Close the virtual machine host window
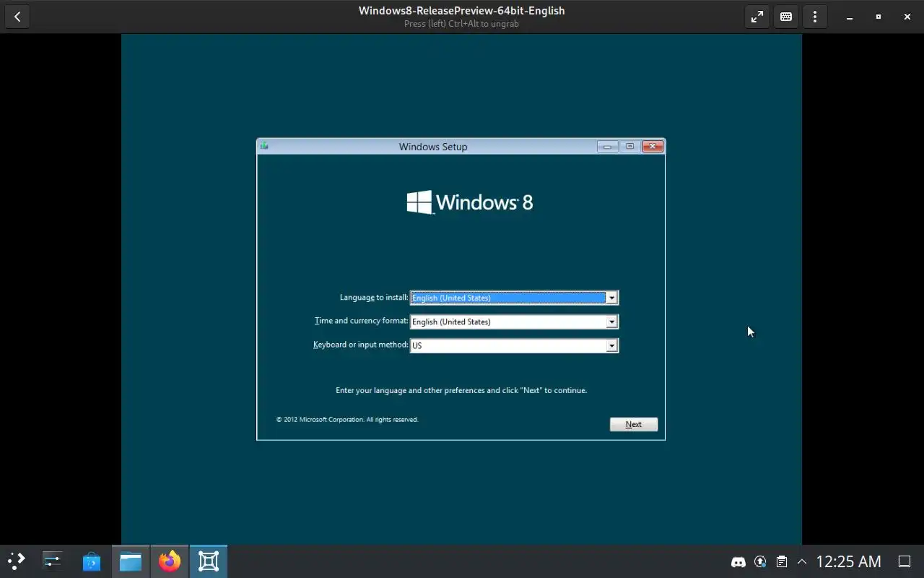 click(907, 17)
